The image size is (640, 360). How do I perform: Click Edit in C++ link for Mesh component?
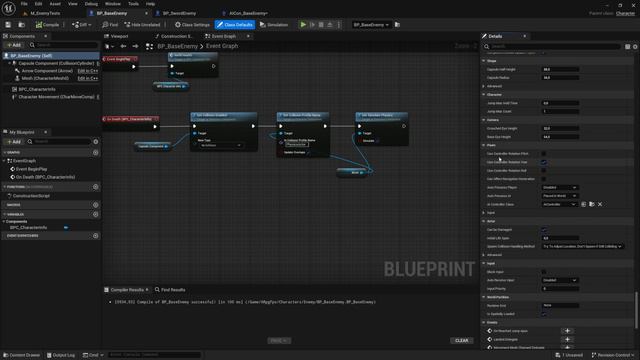point(88,78)
